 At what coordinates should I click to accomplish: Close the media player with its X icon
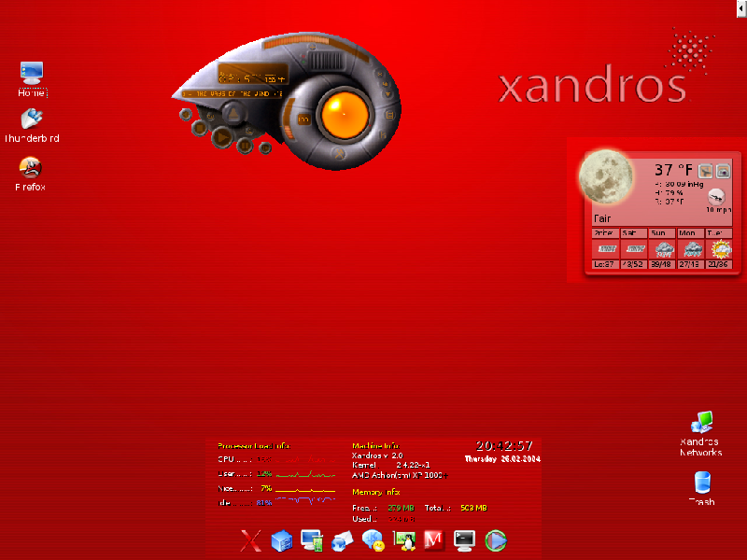click(379, 74)
